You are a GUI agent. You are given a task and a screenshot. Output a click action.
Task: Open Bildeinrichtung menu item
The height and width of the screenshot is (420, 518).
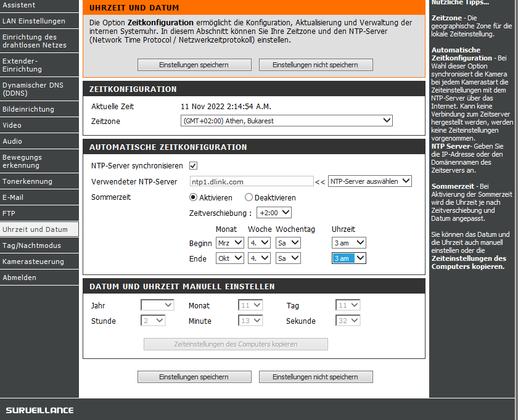click(39, 109)
